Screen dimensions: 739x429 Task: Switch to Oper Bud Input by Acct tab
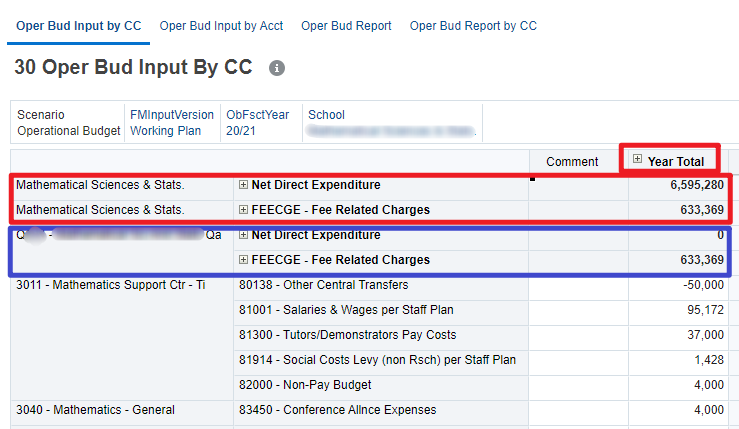(221, 26)
